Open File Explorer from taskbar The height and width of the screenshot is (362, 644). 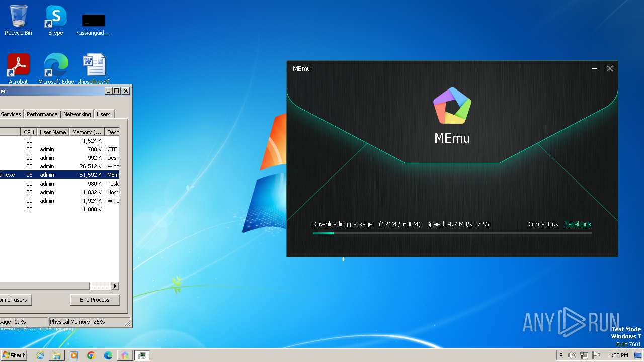tap(57, 355)
